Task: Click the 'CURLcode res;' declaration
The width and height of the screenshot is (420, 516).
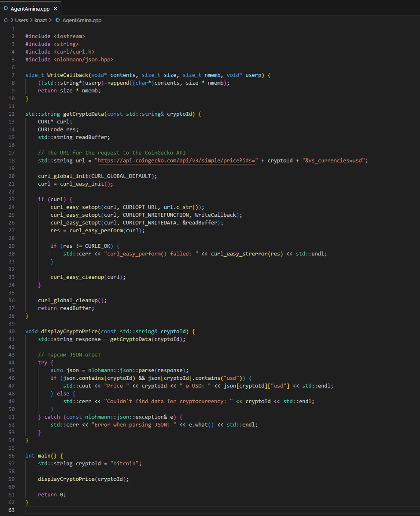Action: point(58,129)
